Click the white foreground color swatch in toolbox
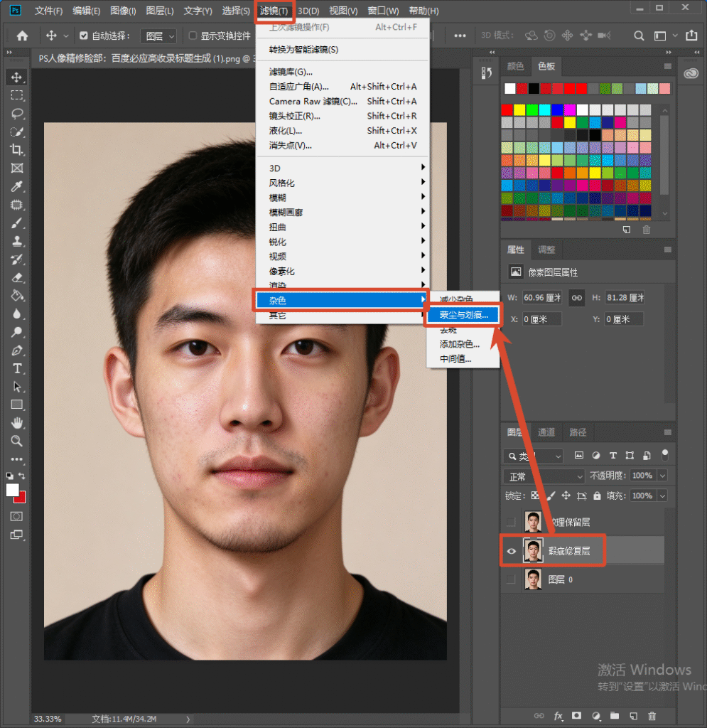 pyautogui.click(x=12, y=491)
